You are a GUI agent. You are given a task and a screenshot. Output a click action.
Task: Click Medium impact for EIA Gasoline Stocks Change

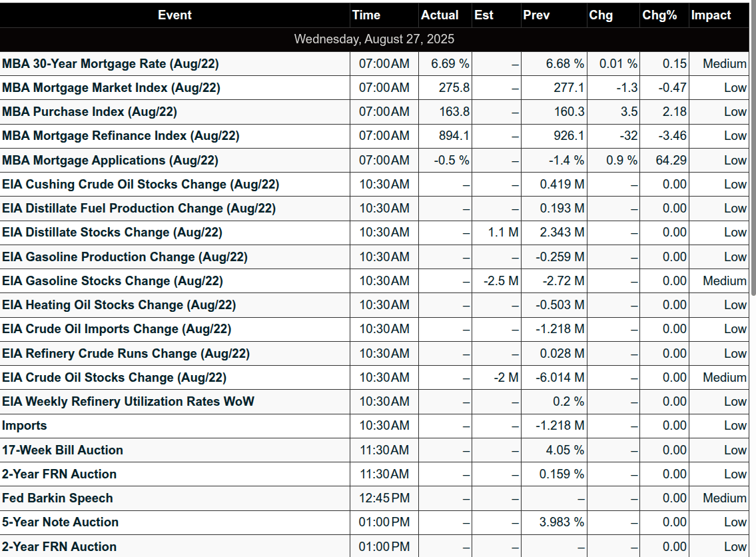tap(724, 280)
